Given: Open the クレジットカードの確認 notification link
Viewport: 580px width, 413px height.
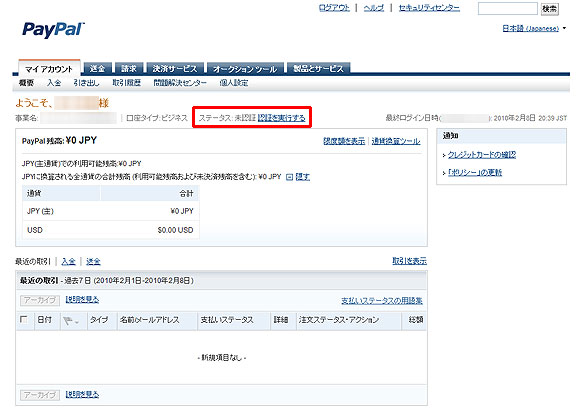Looking at the screenshot, I should click(x=482, y=155).
